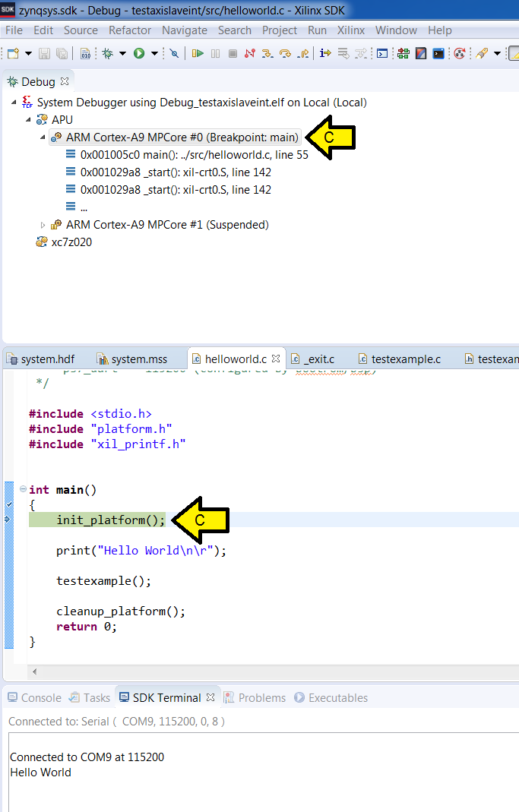Click the Step Over icon
This screenshot has height=812, width=519.
285,54
